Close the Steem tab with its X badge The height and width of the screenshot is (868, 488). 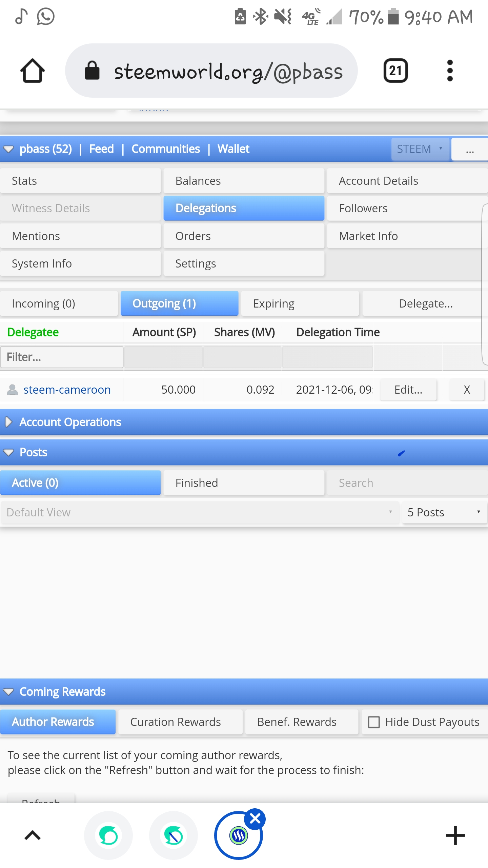point(255,819)
